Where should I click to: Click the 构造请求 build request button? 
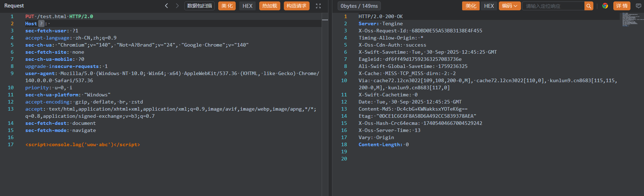(x=296, y=6)
